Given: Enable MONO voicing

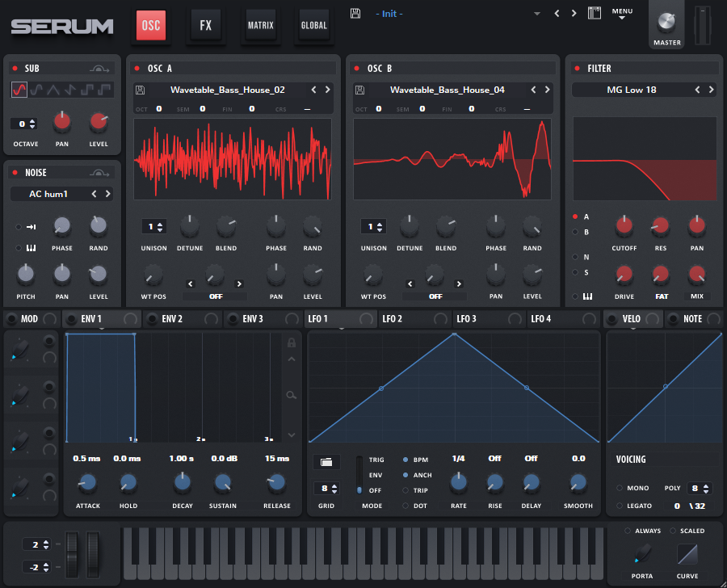Looking at the screenshot, I should (620, 488).
